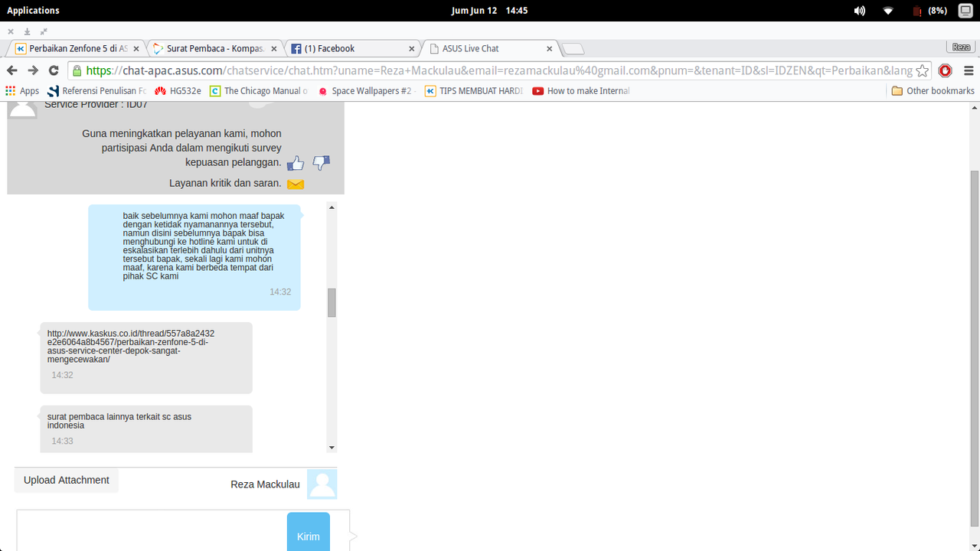Screen dimensions: 980x551
Task: Close the Facebook tab
Action: 411,48
